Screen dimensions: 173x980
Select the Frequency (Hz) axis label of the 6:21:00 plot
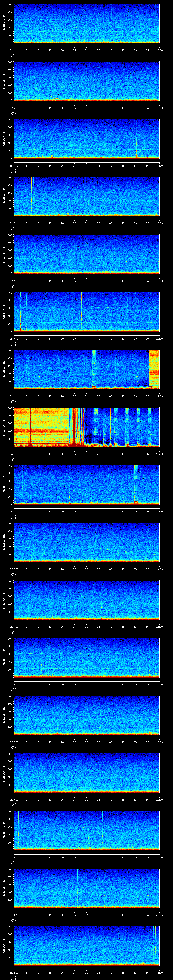point(4,427)
